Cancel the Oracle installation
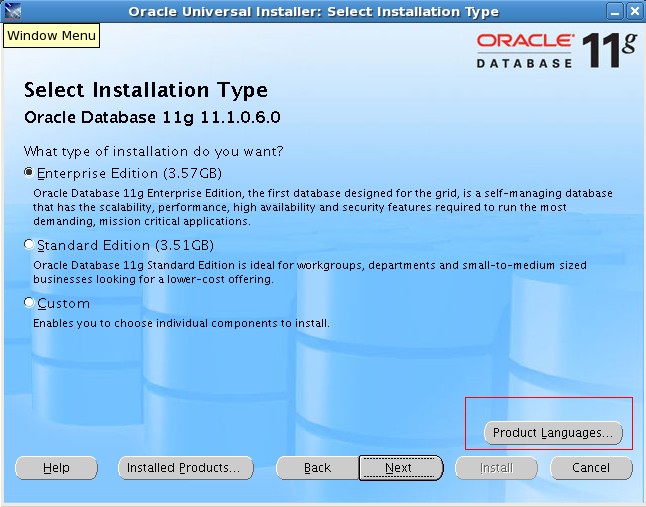Viewport: 646px width, 507px height. (591, 468)
